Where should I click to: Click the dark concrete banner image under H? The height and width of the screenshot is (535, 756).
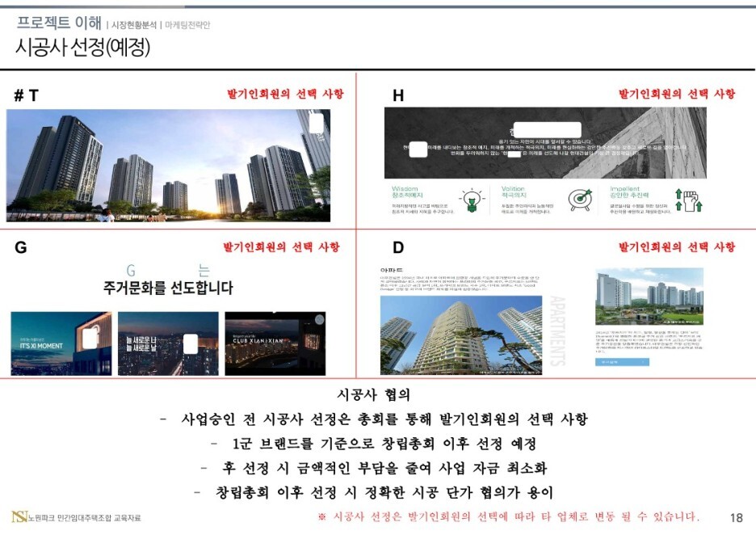pos(545,143)
